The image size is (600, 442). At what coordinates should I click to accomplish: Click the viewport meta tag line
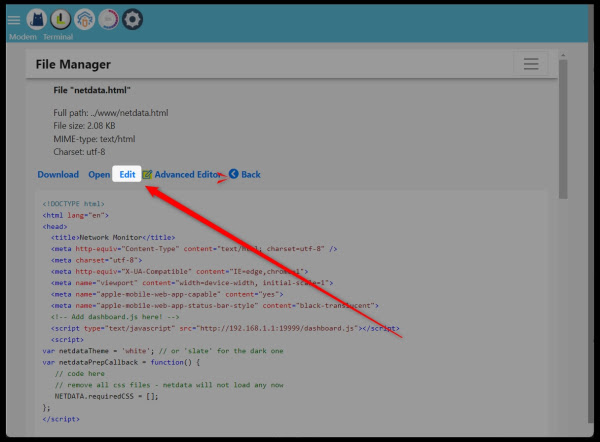pyautogui.click(x=192, y=283)
